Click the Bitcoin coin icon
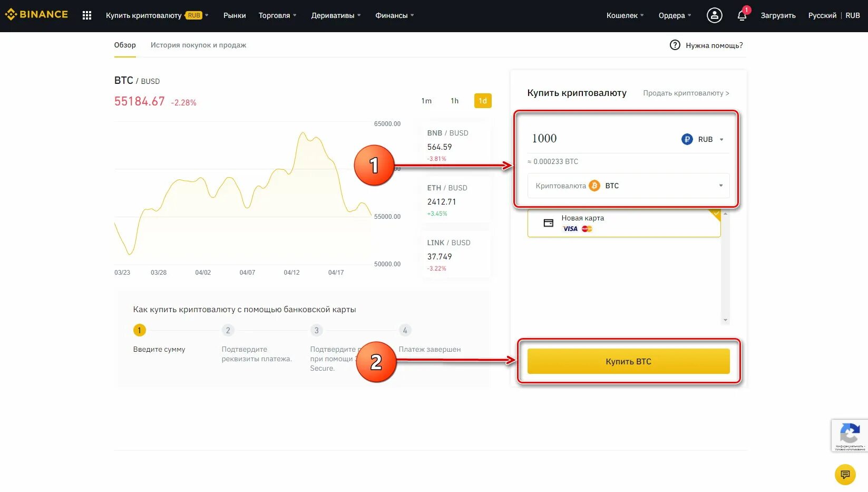The width and height of the screenshot is (868, 492). pos(594,186)
